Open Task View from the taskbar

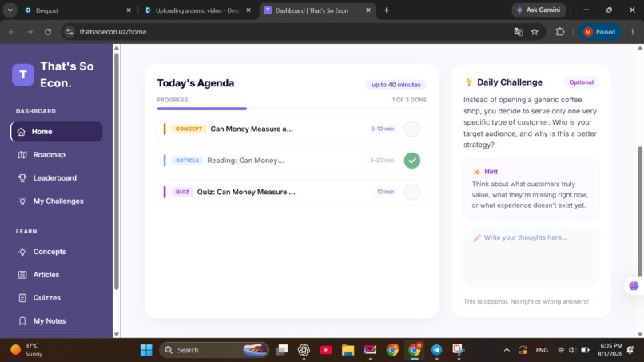click(282, 350)
